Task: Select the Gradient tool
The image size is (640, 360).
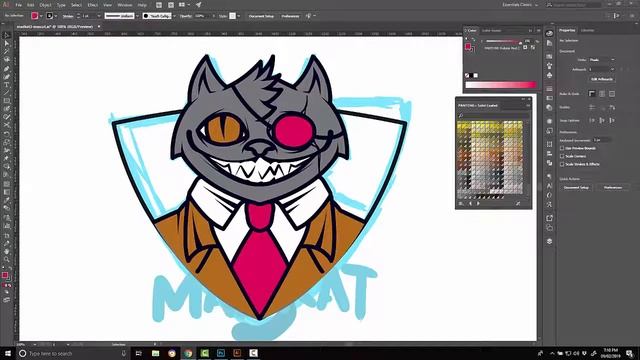Action: coord(7,192)
